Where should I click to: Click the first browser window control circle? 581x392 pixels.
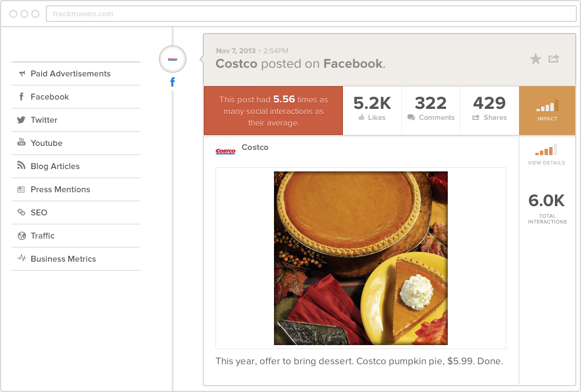(13, 14)
